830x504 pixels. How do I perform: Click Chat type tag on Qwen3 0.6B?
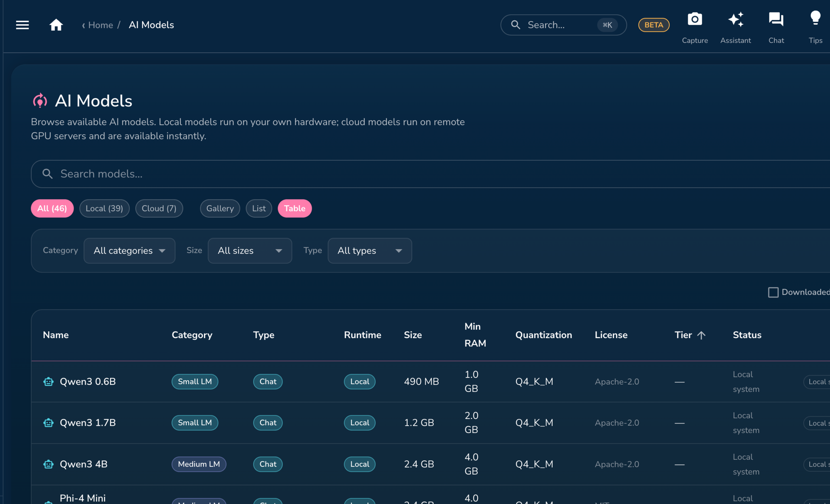pyautogui.click(x=268, y=382)
